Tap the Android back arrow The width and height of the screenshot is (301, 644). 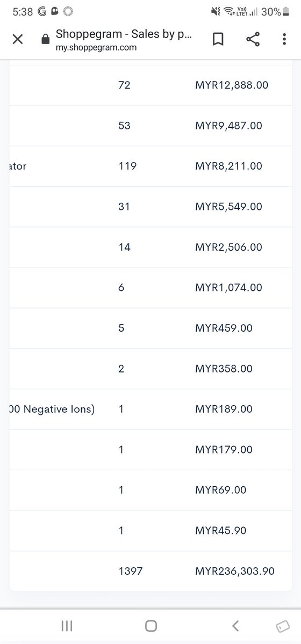pyautogui.click(x=235, y=626)
